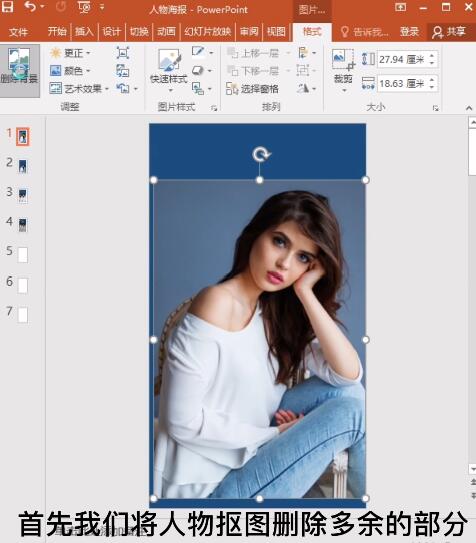Click the height field showing 27.94 厘米
The width and height of the screenshot is (476, 543).
(x=403, y=60)
